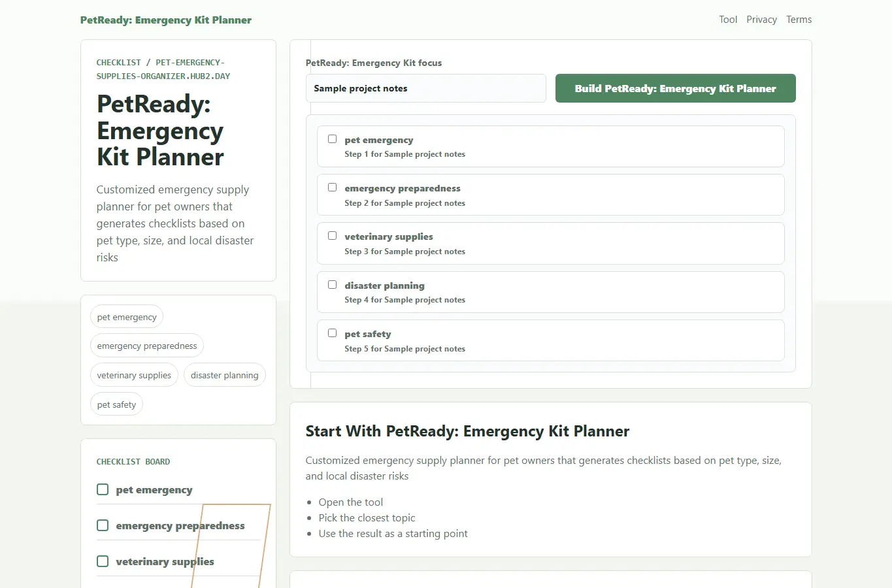Check the 'pet safety' Step 5 checkbox

click(x=332, y=333)
